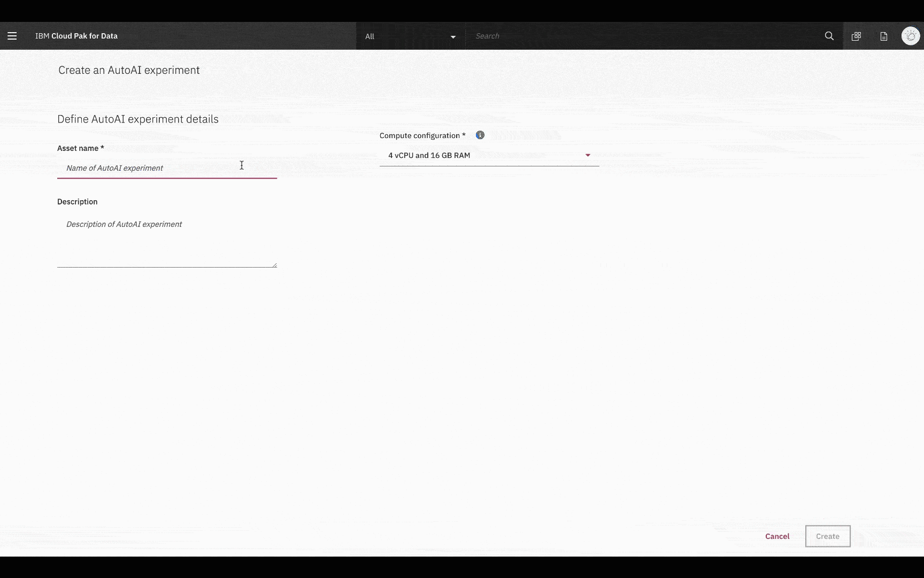The image size is (924, 578).
Task: Open the document icon in header
Action: click(x=884, y=36)
